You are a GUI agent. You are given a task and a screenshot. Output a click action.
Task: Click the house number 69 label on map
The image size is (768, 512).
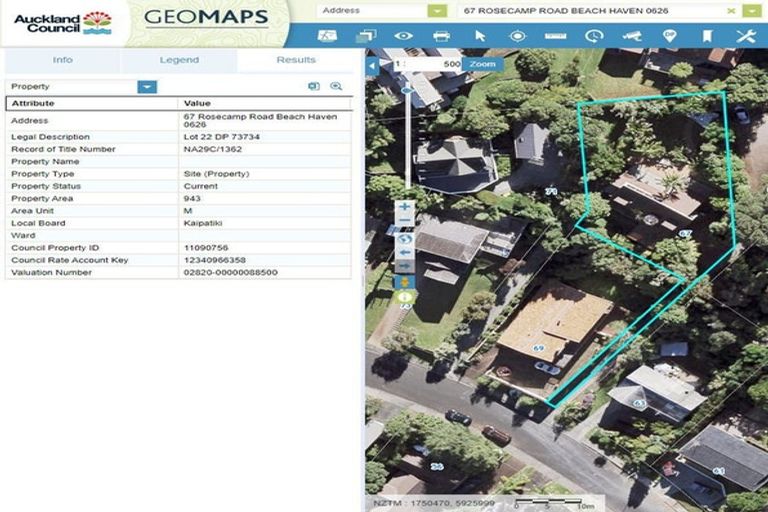coord(538,348)
